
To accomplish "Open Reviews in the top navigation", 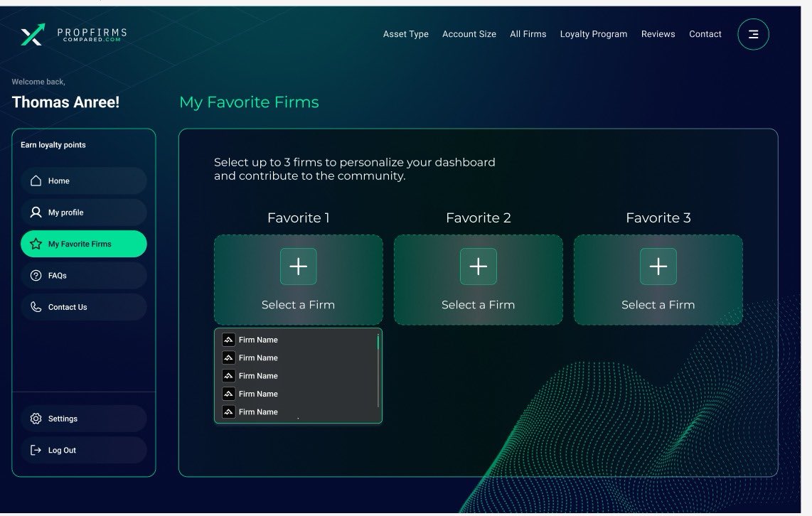I will [x=658, y=34].
